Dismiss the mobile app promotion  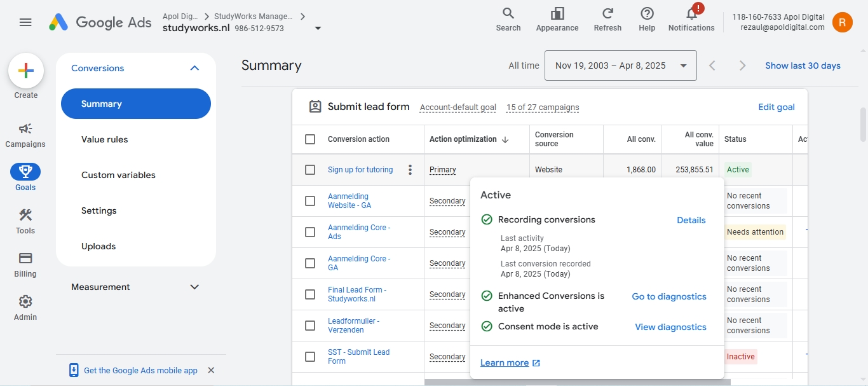click(211, 370)
